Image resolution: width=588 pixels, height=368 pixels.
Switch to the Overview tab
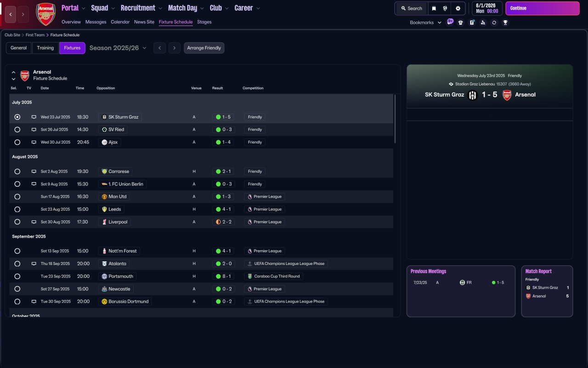[71, 22]
